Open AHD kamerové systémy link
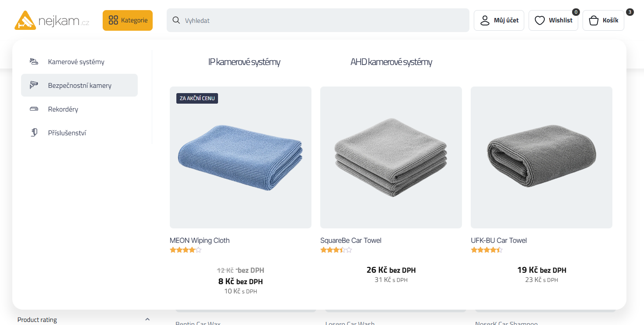Image resolution: width=644 pixels, height=325 pixels. 391,62
